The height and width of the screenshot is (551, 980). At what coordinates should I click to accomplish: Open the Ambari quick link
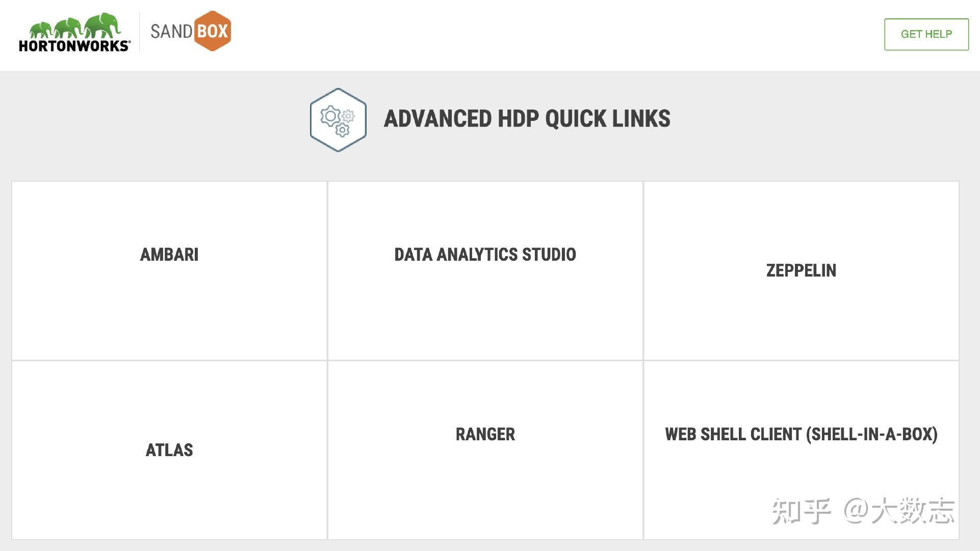(x=169, y=255)
